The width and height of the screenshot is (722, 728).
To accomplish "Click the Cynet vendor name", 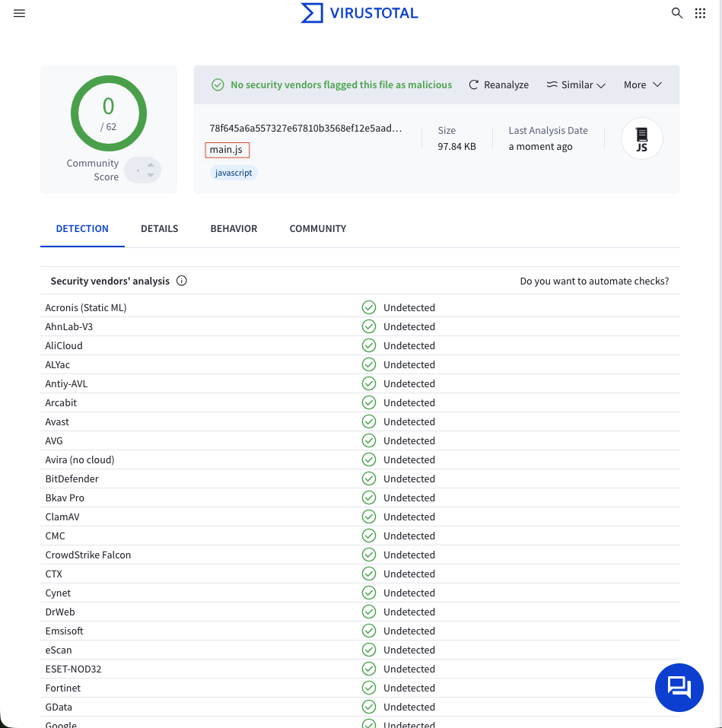I will click(x=58, y=593).
